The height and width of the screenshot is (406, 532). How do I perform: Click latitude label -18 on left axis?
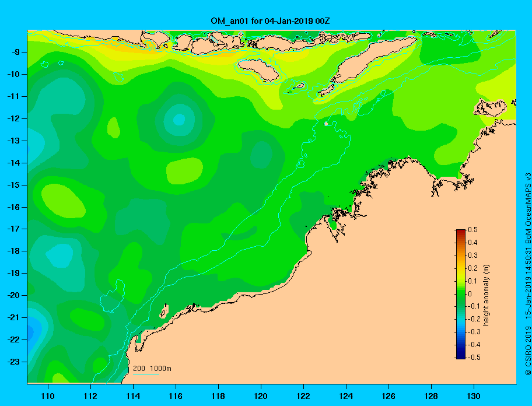13,251
